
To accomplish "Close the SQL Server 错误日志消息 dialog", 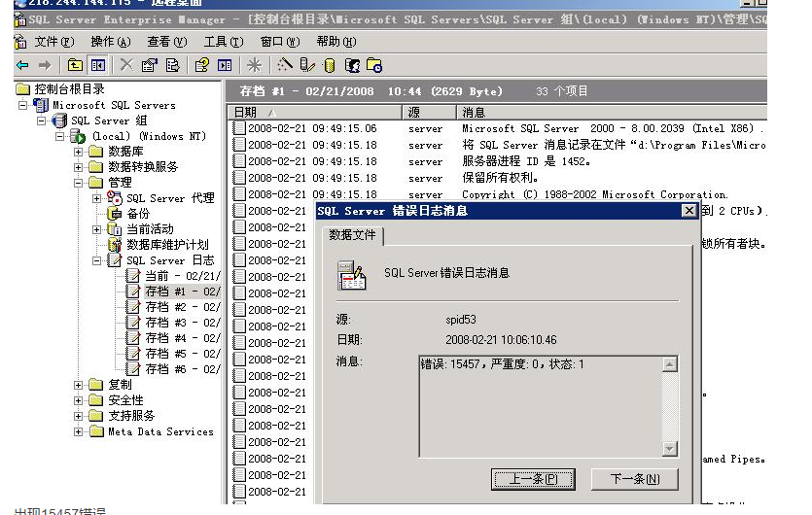I will (688, 211).
